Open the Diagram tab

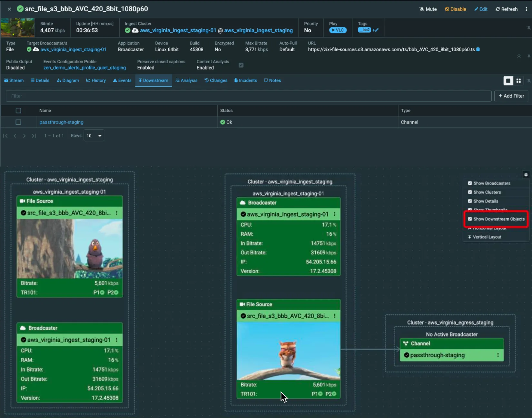68,80
